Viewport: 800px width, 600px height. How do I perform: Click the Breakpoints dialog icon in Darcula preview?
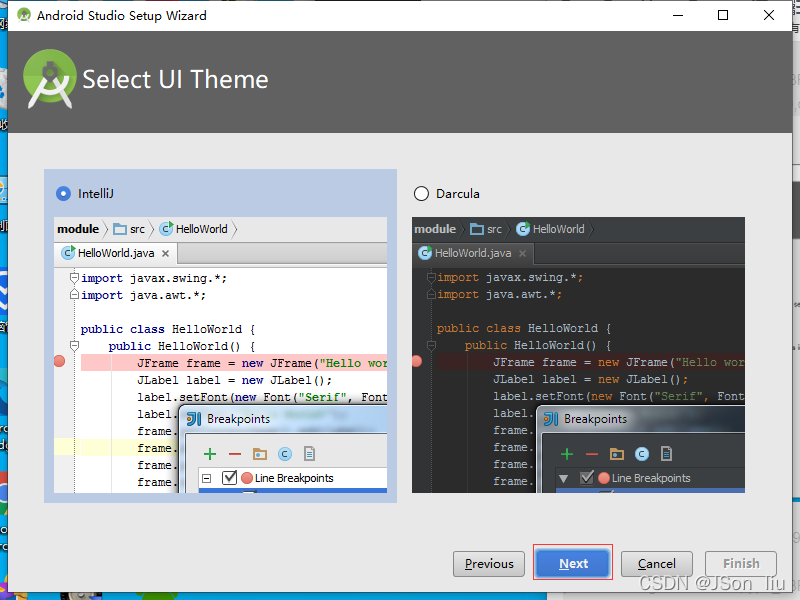551,419
